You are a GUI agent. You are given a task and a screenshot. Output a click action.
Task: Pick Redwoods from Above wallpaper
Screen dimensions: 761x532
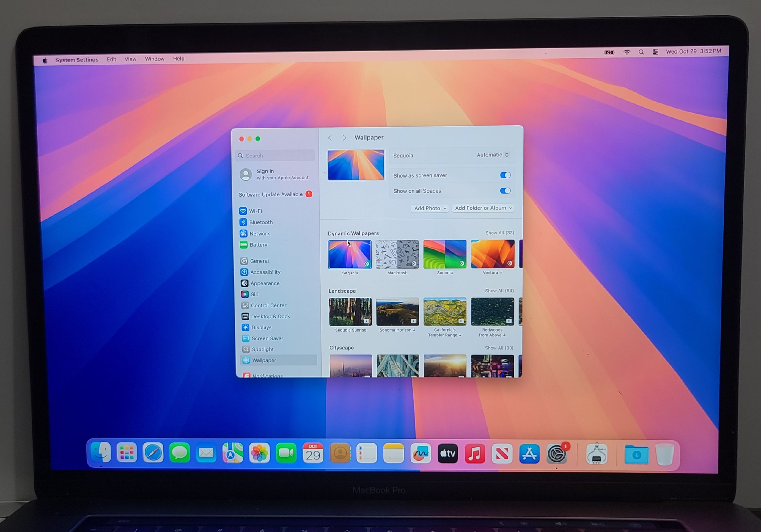point(493,312)
